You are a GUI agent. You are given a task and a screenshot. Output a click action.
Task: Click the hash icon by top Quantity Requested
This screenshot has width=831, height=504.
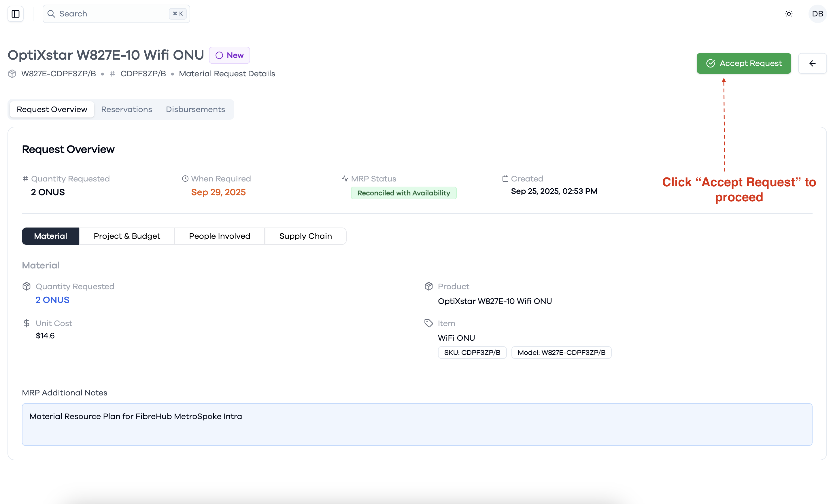25,179
